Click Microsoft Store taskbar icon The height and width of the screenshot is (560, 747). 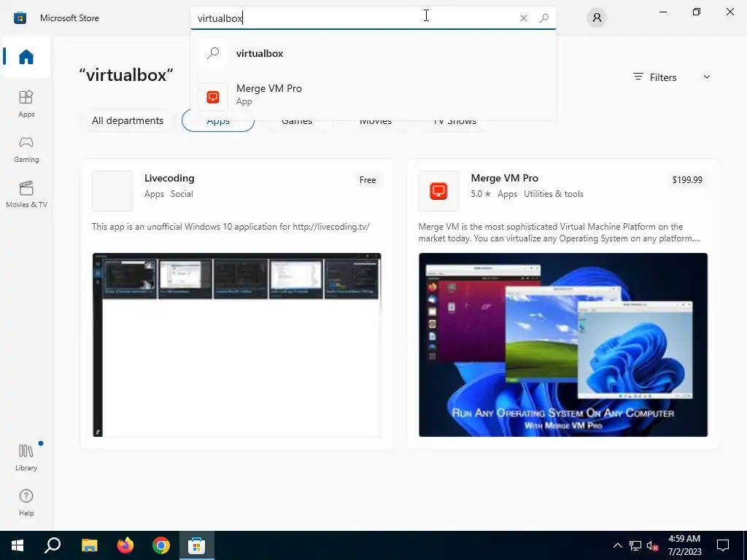click(196, 545)
